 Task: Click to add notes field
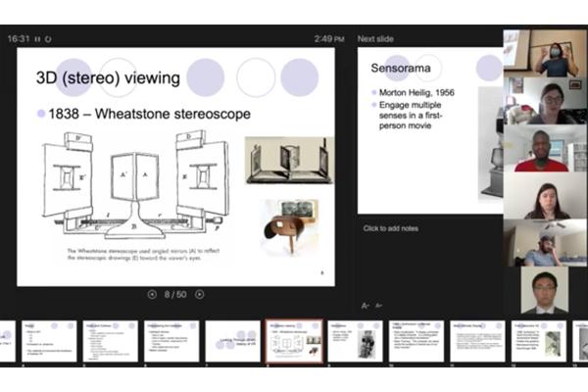[390, 228]
